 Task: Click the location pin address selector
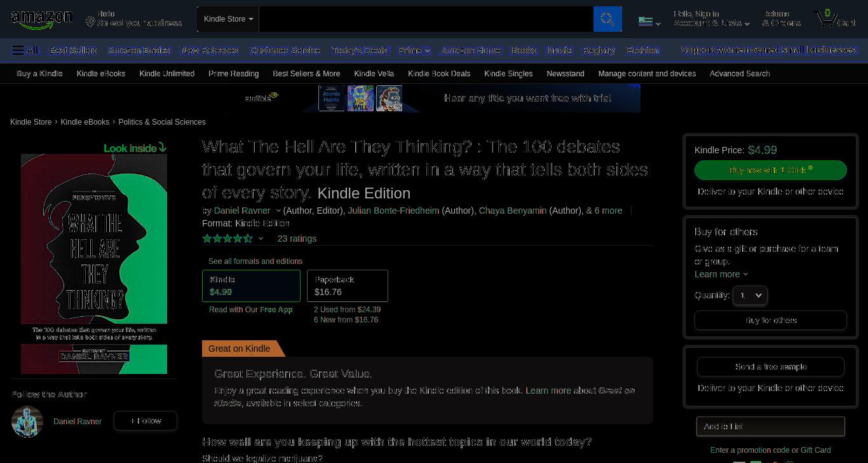134,18
